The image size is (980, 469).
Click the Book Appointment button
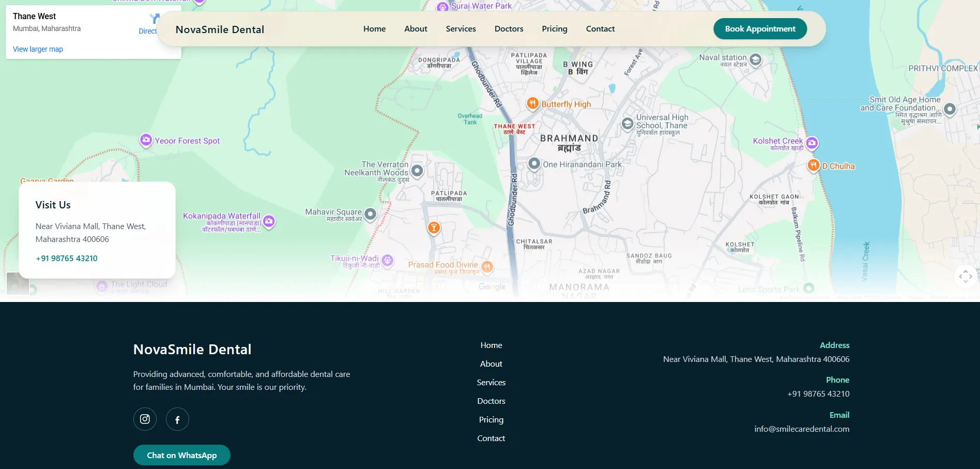pos(760,29)
